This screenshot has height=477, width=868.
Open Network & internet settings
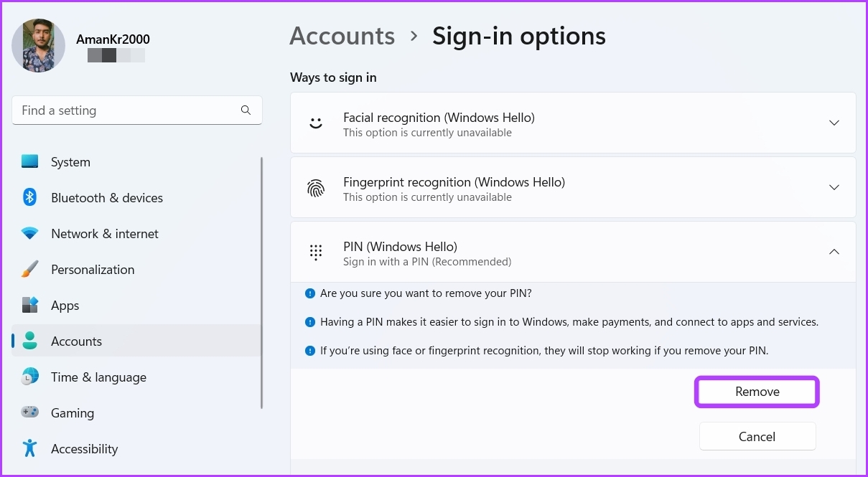coord(136,234)
